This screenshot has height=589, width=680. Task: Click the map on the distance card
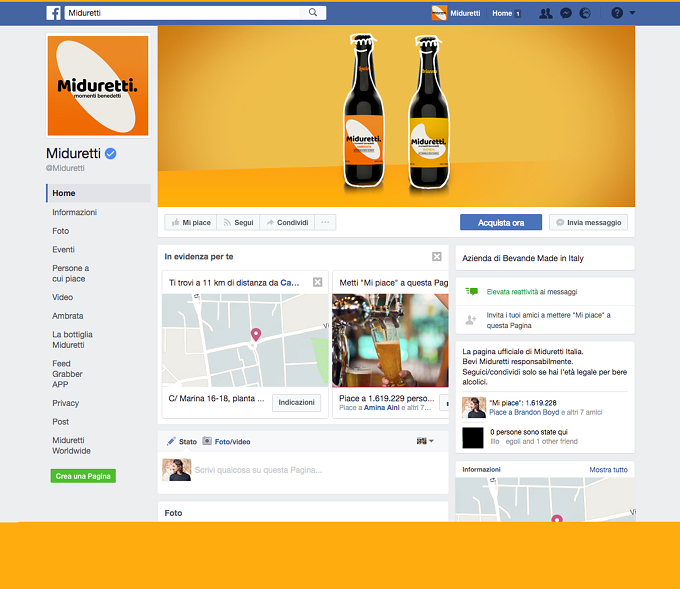245,340
